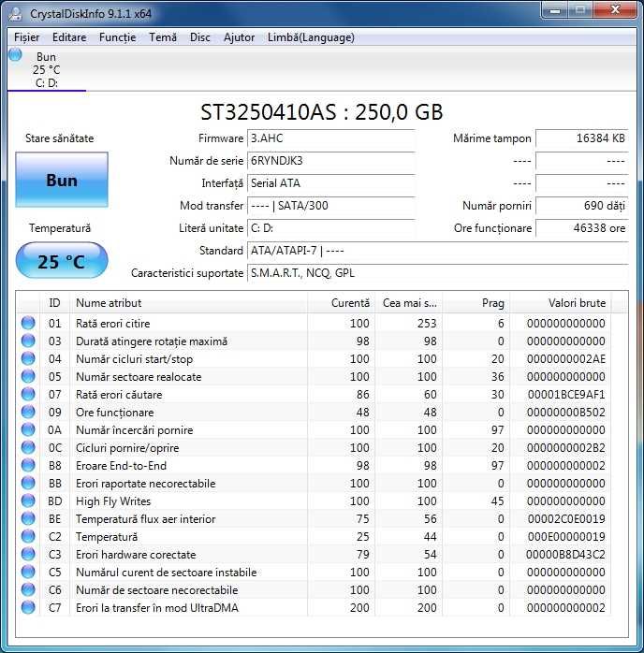This screenshot has height=653, width=644.
Task: Click the Prag column header
Action: click(476, 303)
